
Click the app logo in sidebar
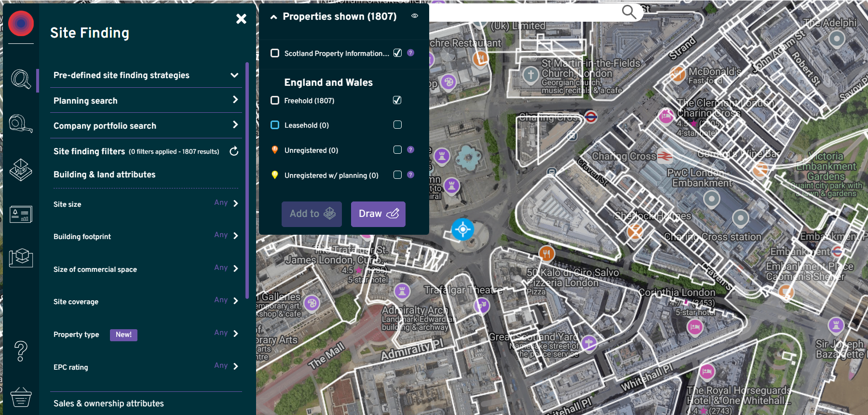pyautogui.click(x=21, y=23)
